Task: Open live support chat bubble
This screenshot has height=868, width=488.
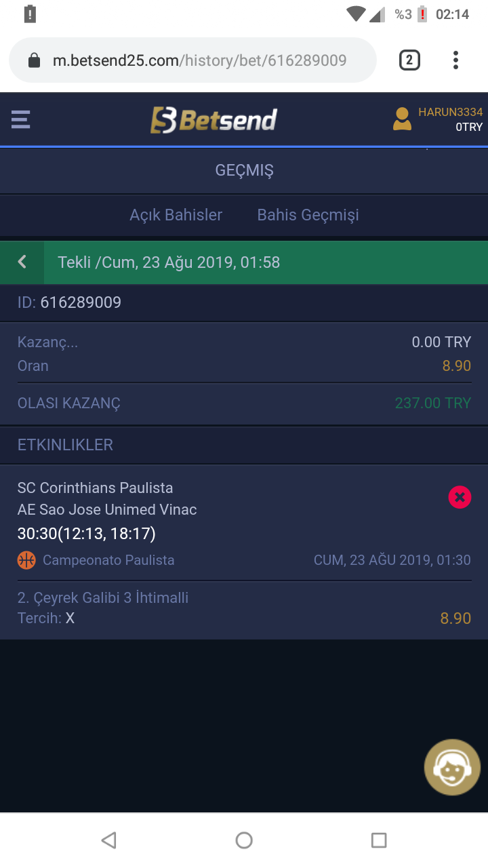Action: [452, 768]
